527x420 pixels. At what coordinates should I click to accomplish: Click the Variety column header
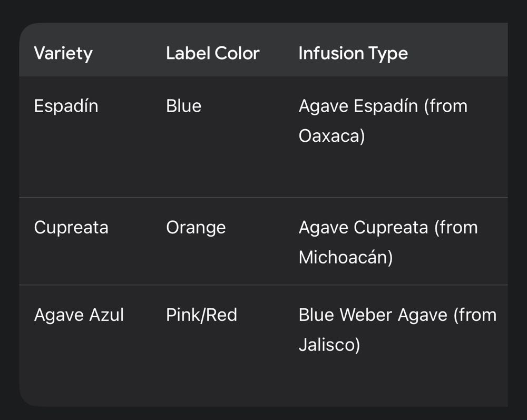coord(63,53)
